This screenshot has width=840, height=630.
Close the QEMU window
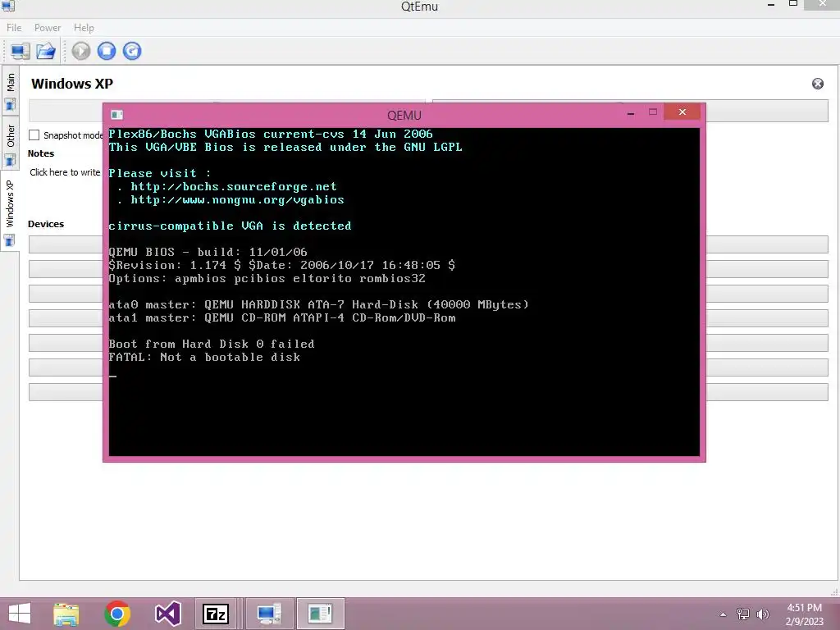[x=682, y=112]
